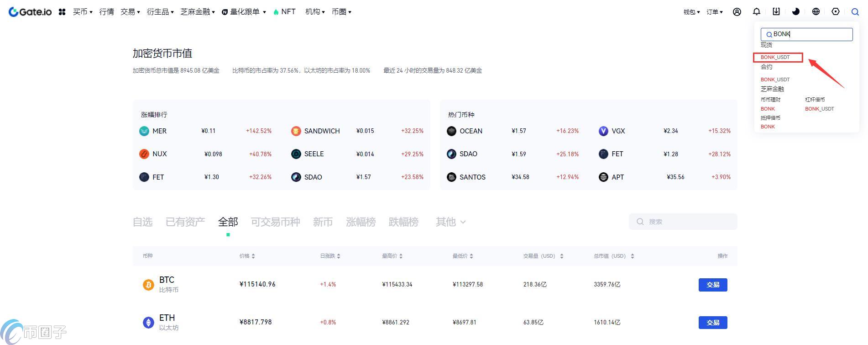
Task: Focus the BONK search input field
Action: point(806,34)
